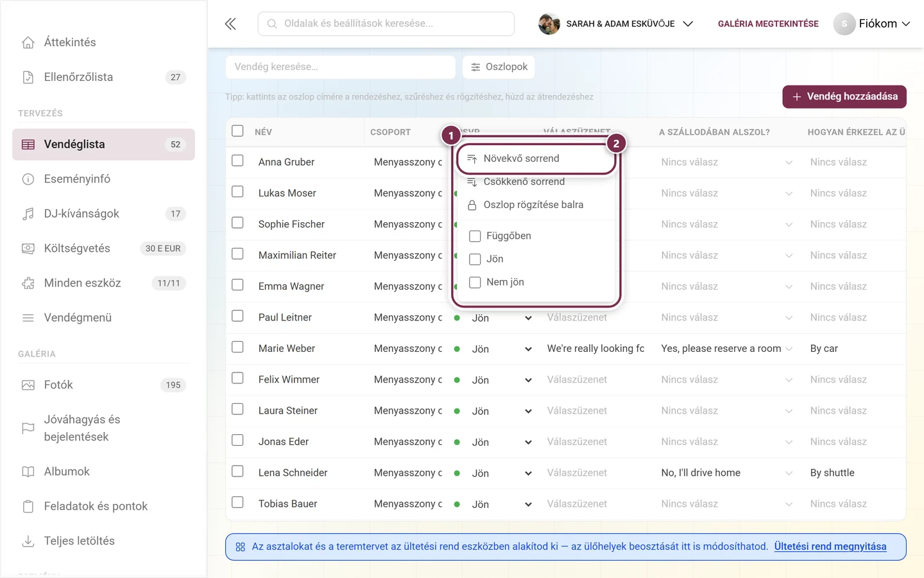This screenshot has height=578, width=924.
Task: Check the Nem jön filter checkbox
Action: coord(475,283)
